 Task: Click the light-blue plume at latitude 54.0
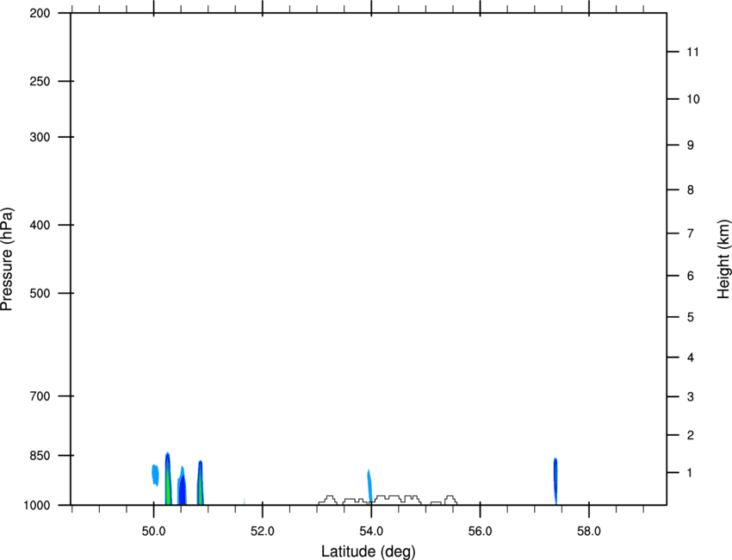pos(369,486)
